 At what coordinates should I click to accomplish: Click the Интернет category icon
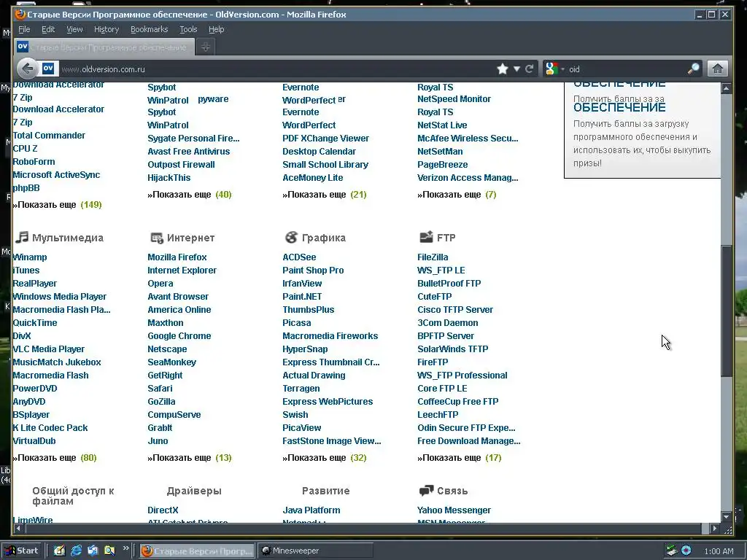click(157, 238)
